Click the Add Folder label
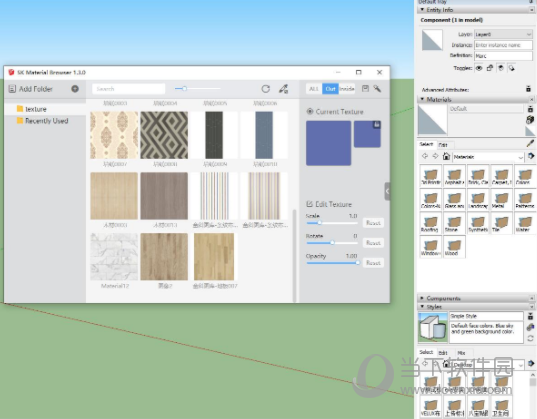537x419 pixels. click(36, 89)
